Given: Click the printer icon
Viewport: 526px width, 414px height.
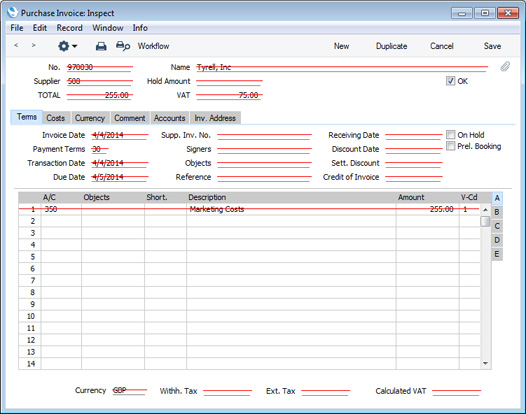Looking at the screenshot, I should tap(101, 46).
